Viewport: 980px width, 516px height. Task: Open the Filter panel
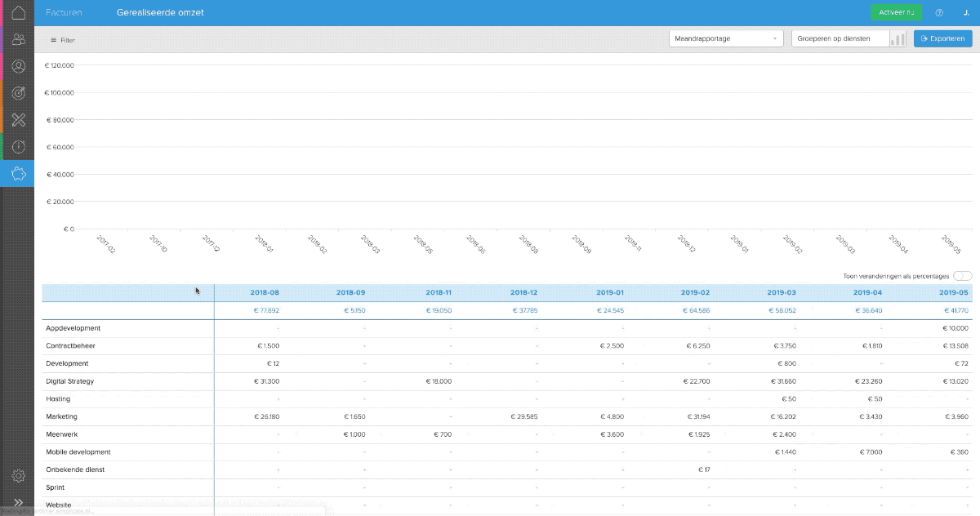click(x=63, y=39)
